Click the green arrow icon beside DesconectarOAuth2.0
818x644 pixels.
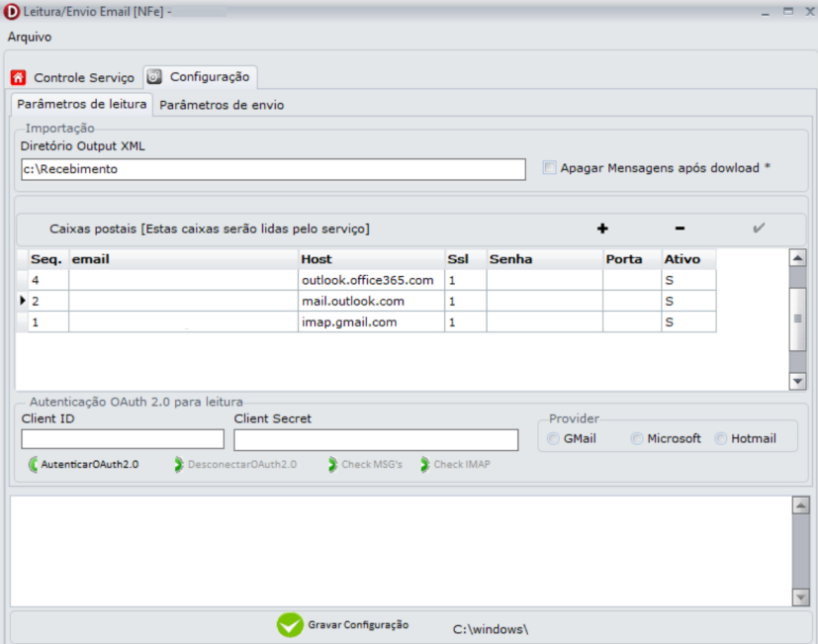pyautogui.click(x=178, y=465)
